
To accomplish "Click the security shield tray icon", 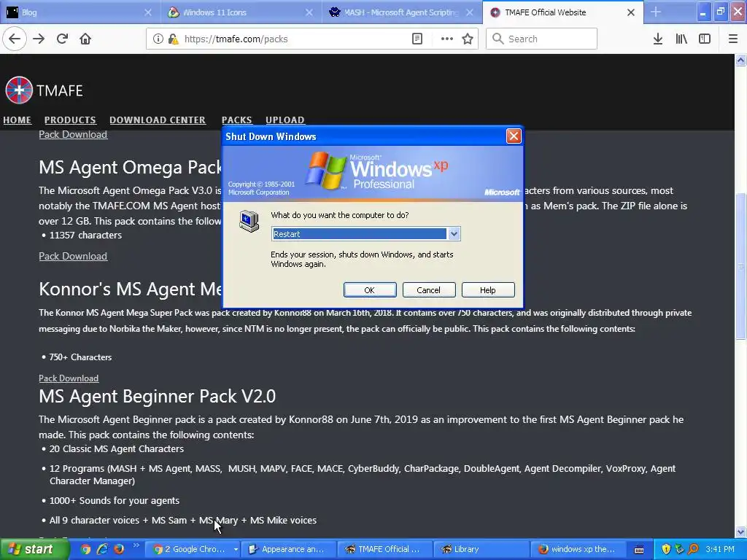I will [x=666, y=549].
